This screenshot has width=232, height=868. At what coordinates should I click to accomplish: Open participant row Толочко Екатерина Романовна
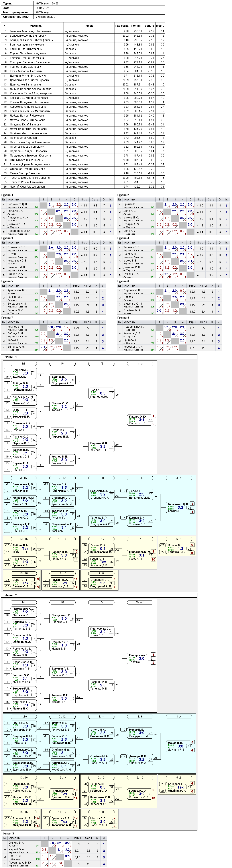coord(83,178)
